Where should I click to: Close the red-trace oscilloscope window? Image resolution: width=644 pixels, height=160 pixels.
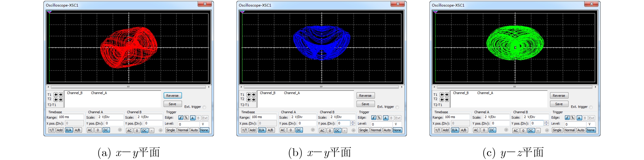click(x=205, y=4)
